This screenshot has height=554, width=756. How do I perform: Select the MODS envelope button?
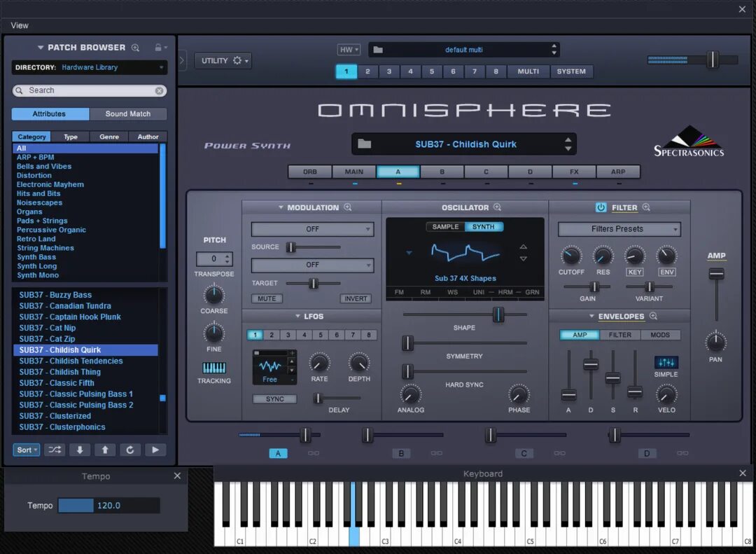[x=660, y=335]
